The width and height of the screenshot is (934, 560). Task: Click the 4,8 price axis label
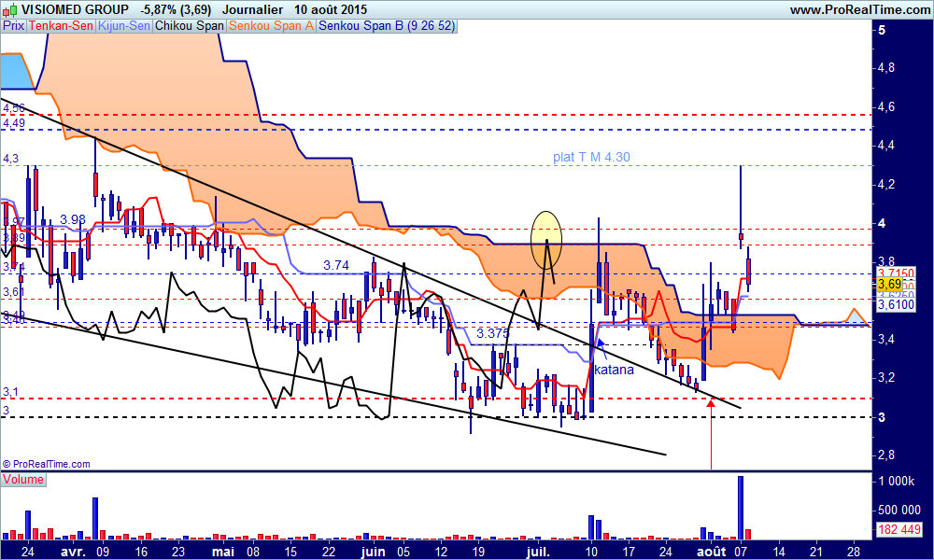[x=886, y=68]
